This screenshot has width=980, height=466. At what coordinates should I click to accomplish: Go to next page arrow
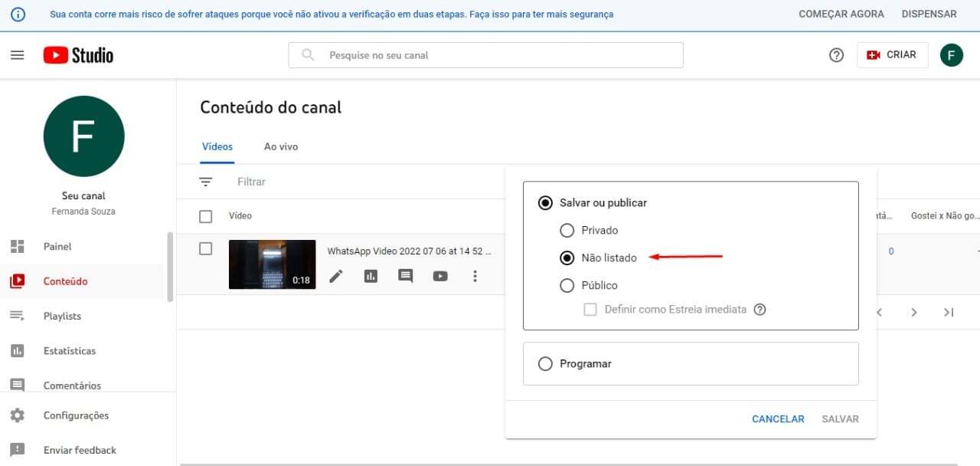pos(914,312)
